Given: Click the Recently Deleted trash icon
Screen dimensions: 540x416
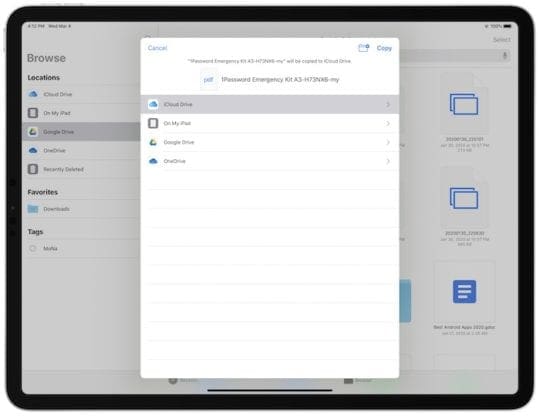Looking at the screenshot, I should [33, 169].
